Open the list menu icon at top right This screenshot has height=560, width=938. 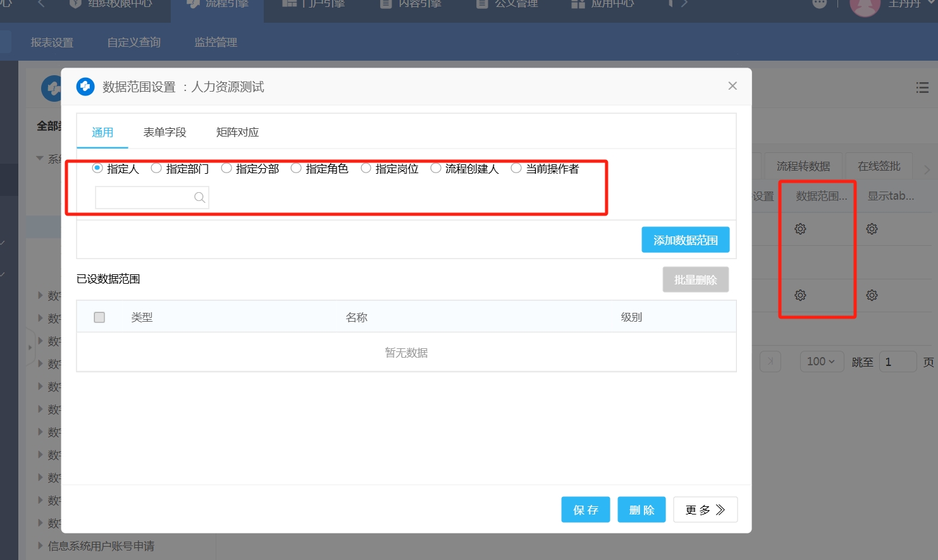coord(922,88)
